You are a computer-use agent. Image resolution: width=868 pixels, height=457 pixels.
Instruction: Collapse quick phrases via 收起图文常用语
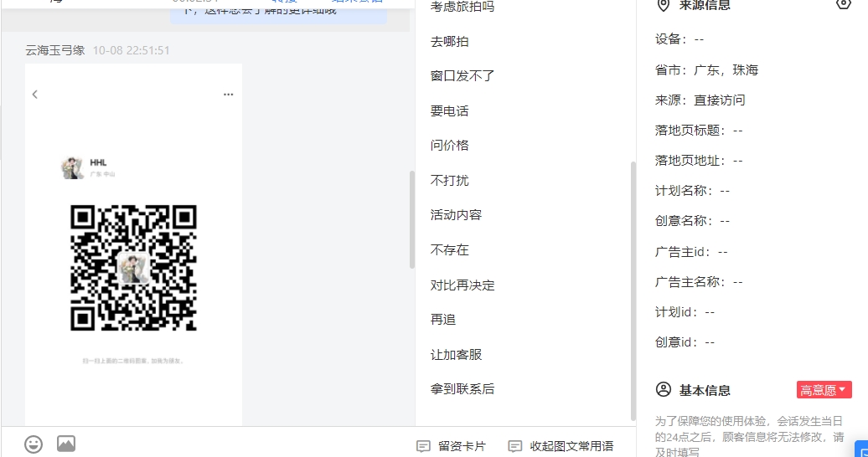[x=561, y=446]
